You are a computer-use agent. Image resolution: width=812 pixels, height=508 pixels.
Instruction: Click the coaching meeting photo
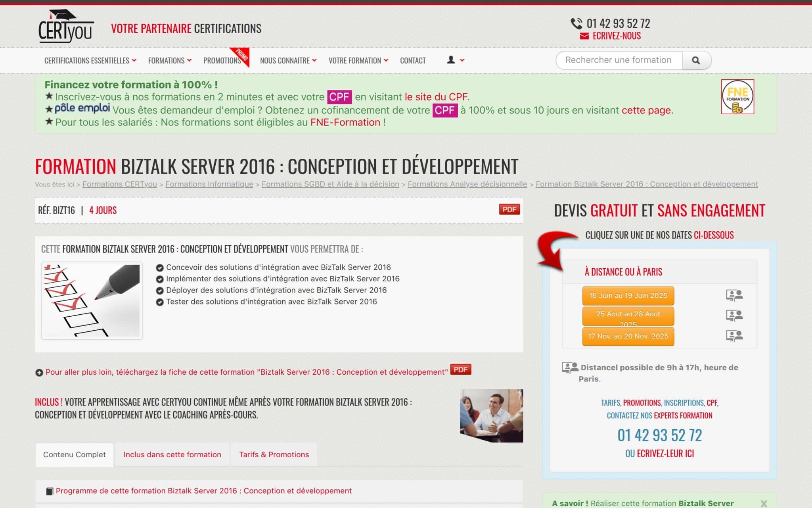point(492,416)
